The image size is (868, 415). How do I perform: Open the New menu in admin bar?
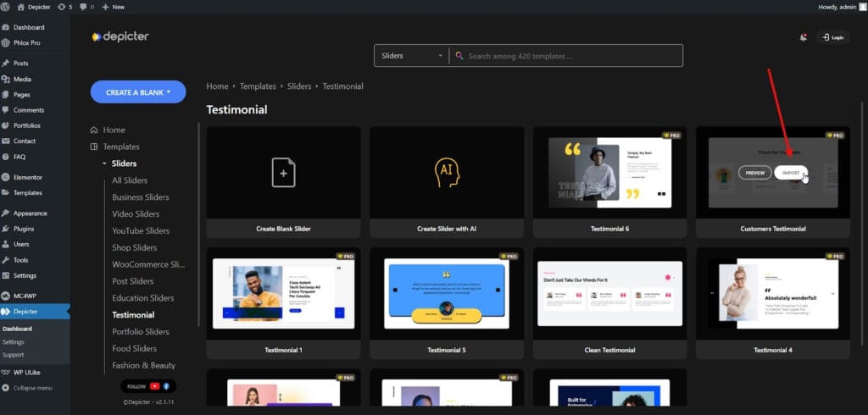click(x=114, y=7)
